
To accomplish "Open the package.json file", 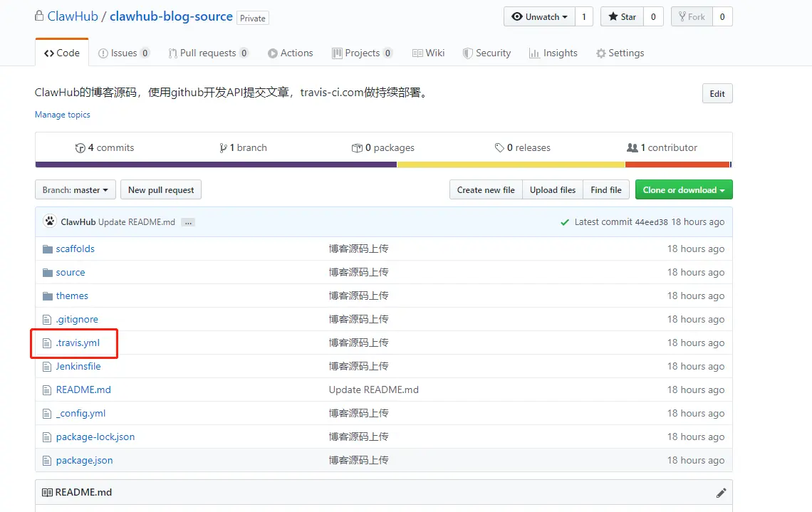I will coord(85,460).
